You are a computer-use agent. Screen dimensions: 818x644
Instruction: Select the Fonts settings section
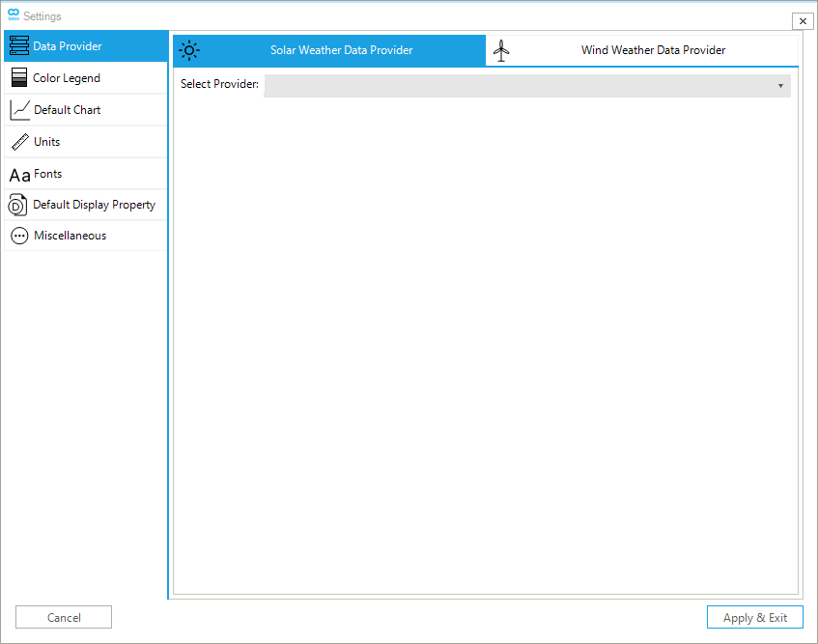click(48, 174)
